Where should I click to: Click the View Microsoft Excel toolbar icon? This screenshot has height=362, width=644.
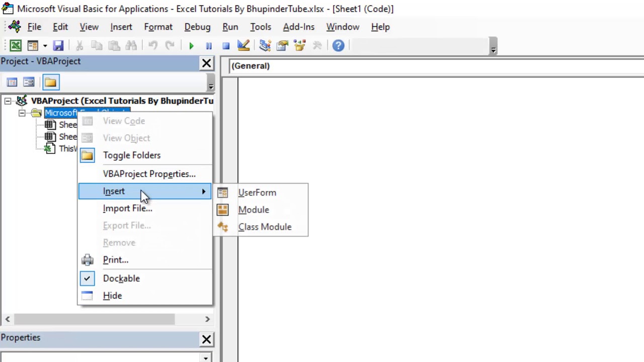16,46
